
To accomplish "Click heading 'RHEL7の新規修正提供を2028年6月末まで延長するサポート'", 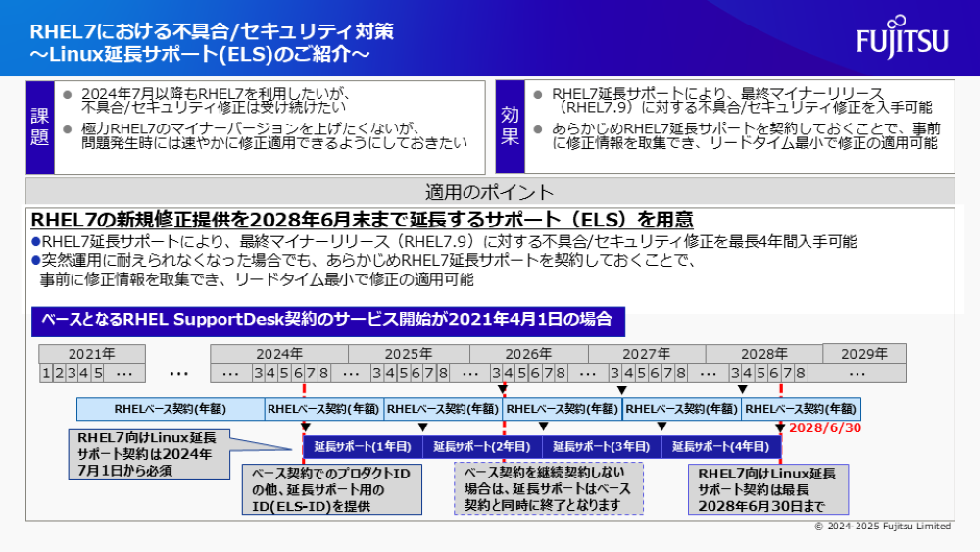I will click(362, 220).
